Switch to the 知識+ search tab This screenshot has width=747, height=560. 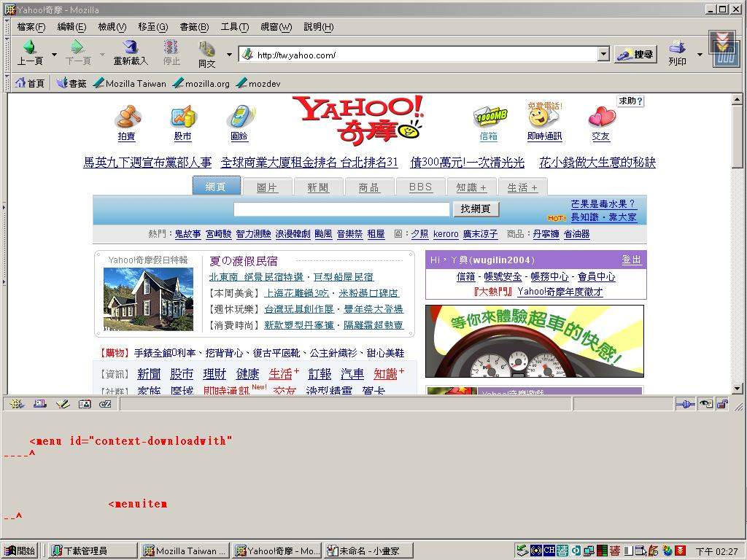pyautogui.click(x=472, y=187)
